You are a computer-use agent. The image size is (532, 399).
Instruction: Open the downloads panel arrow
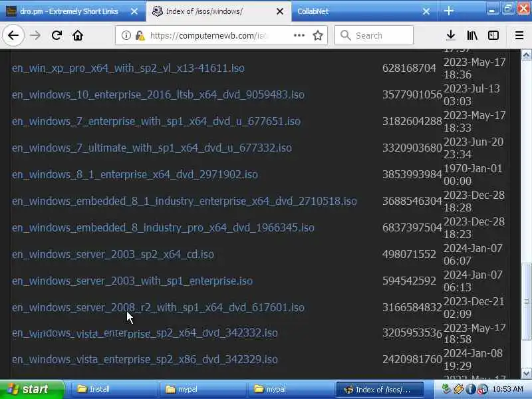[x=451, y=35]
